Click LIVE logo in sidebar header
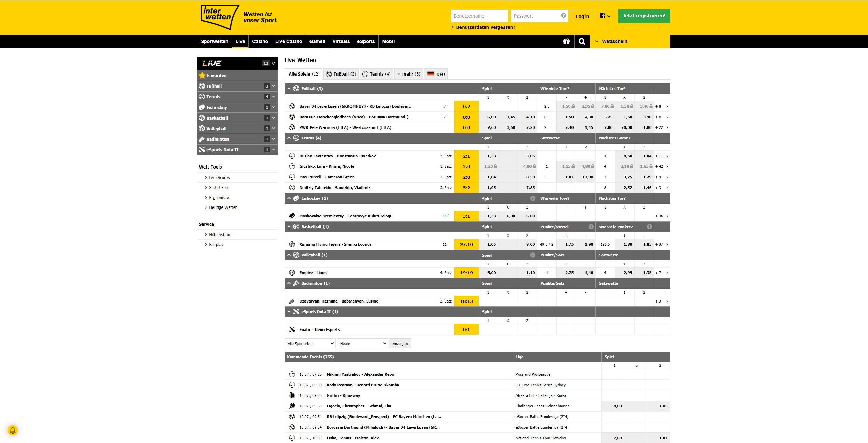The image size is (868, 443). click(212, 63)
